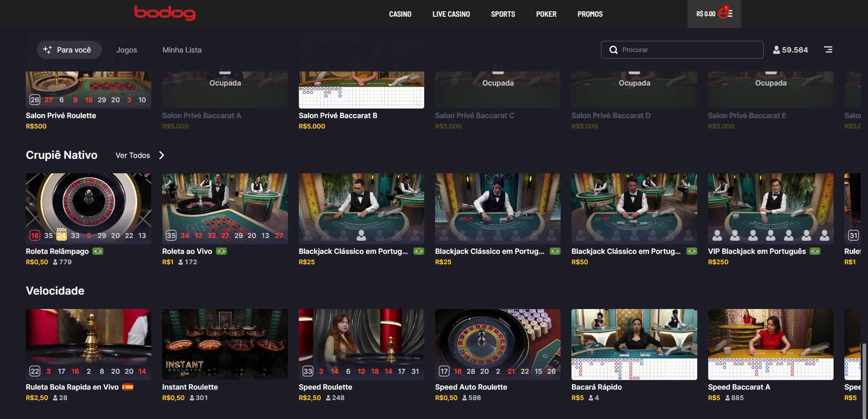Open PROMOS page
The image size is (868, 419).
pos(590,14)
